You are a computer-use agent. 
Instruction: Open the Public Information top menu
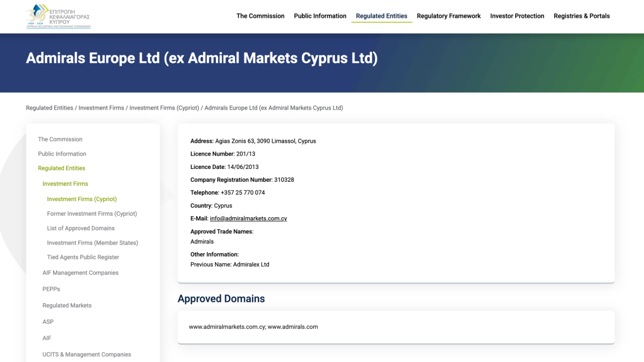point(320,16)
